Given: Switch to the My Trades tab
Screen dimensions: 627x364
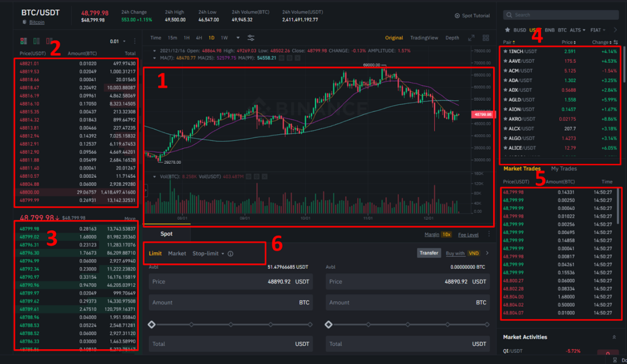Looking at the screenshot, I should tap(563, 169).
